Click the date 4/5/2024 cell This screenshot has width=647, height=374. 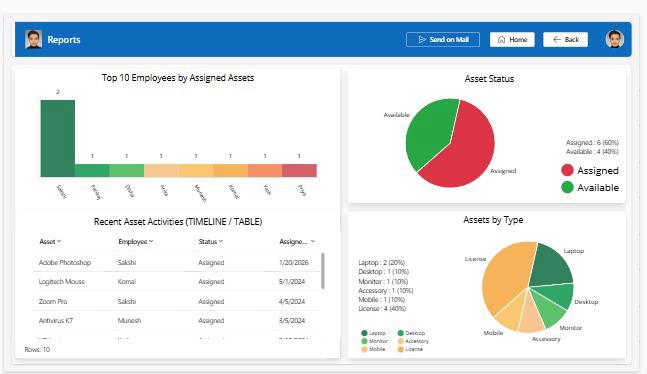point(292,301)
